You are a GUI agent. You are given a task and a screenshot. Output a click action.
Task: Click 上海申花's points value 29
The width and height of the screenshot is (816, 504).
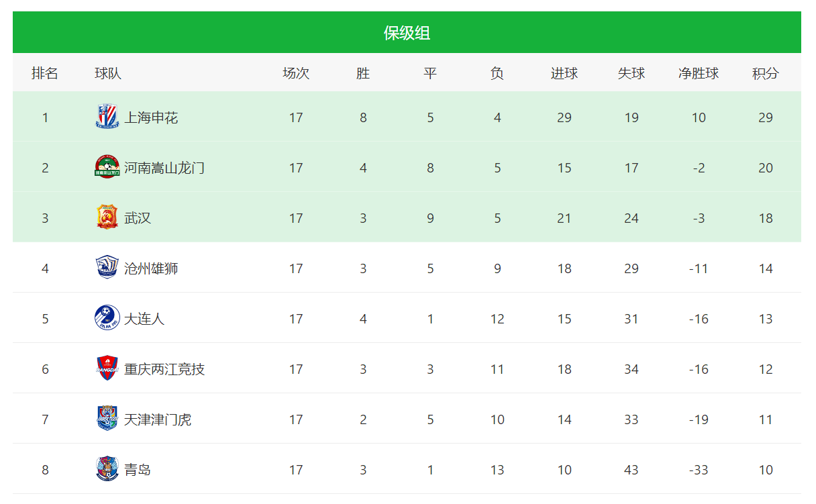(766, 117)
